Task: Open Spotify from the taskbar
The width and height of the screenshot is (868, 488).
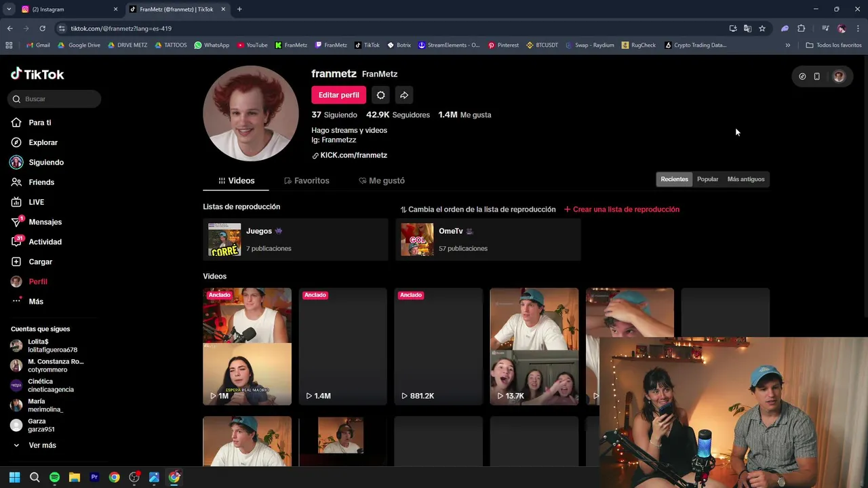Action: [x=55, y=477]
